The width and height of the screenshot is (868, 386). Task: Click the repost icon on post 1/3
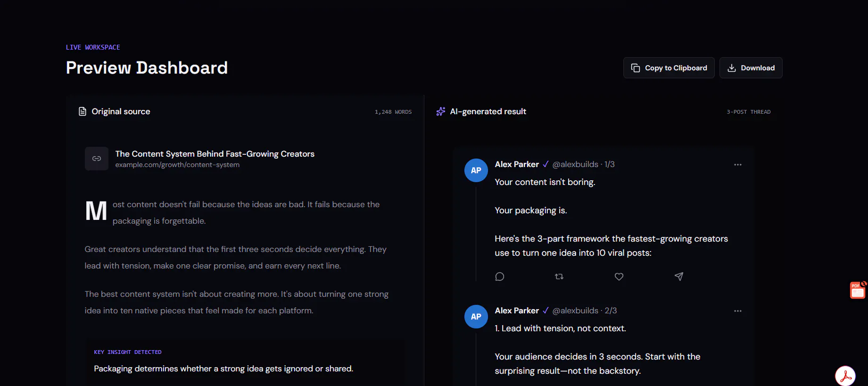tap(559, 277)
